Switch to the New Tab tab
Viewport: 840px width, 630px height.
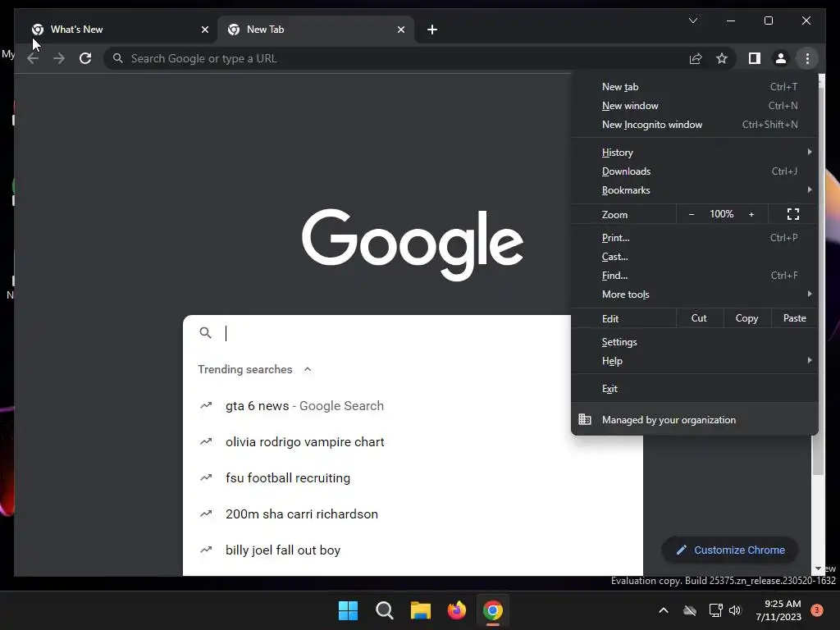[x=316, y=30]
